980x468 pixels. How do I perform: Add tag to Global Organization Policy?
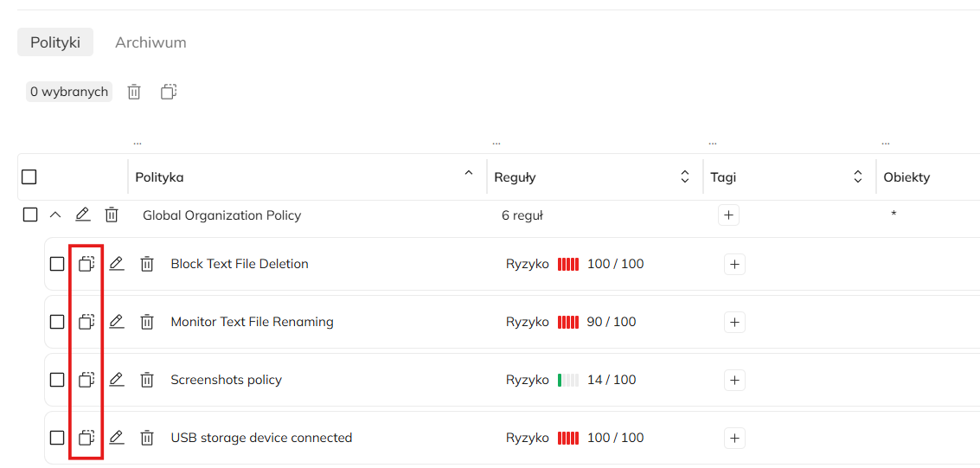[x=728, y=215]
